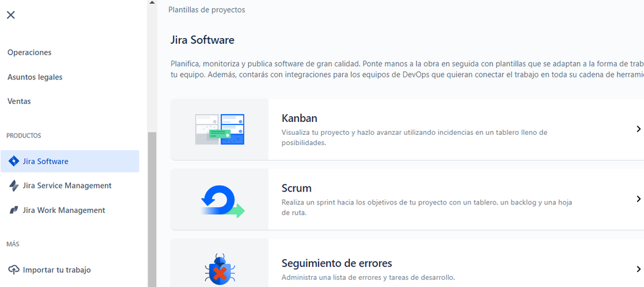644x287 pixels.
Task: Click the sidebar vertical scrollbar thumb
Action: (x=152, y=210)
